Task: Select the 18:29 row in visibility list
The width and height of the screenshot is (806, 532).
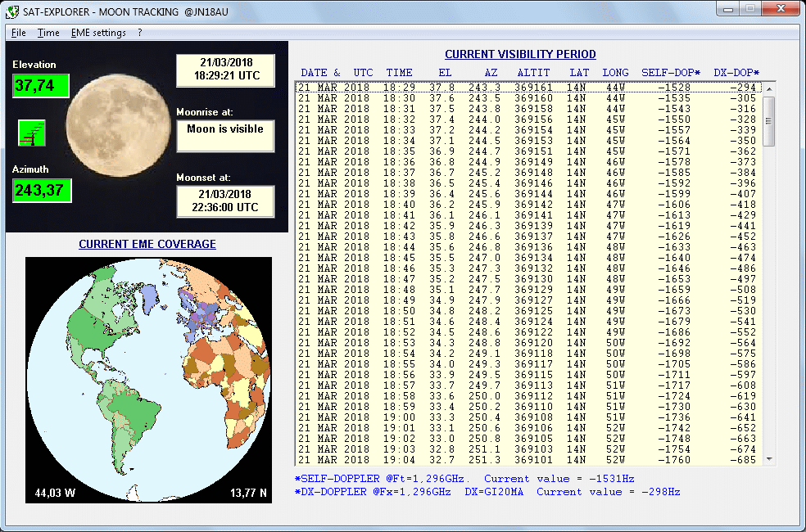Action: pos(528,88)
